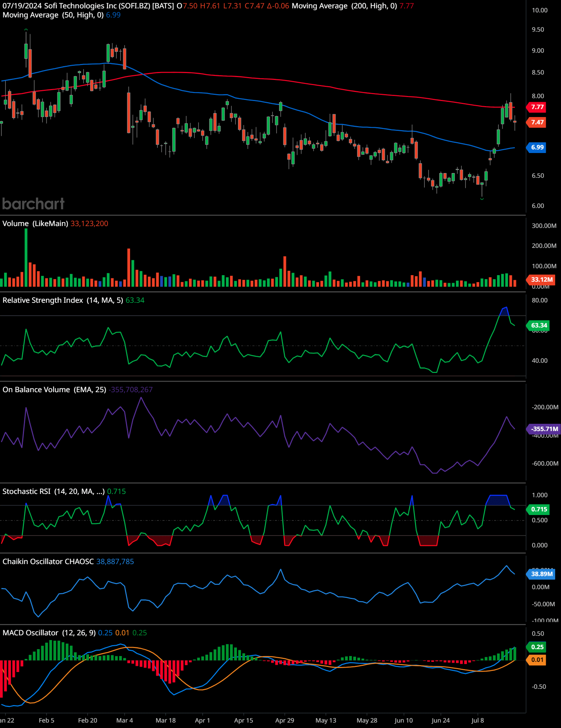Viewport: 561px width, 728px height.
Task: Click the red 7.47 last price tag
Action: 537,122
